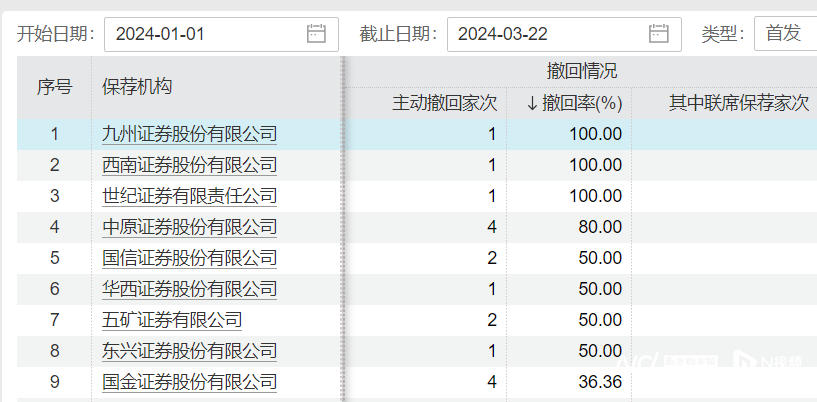Viewport: 817px width, 402px height.
Task: Open 五矿证券有限公司 link
Action: tap(172, 320)
